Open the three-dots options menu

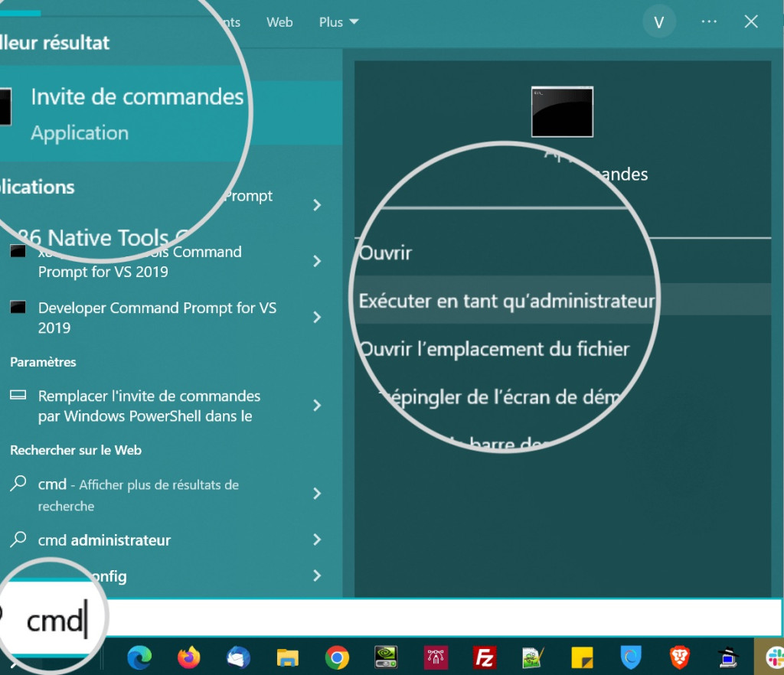point(709,22)
